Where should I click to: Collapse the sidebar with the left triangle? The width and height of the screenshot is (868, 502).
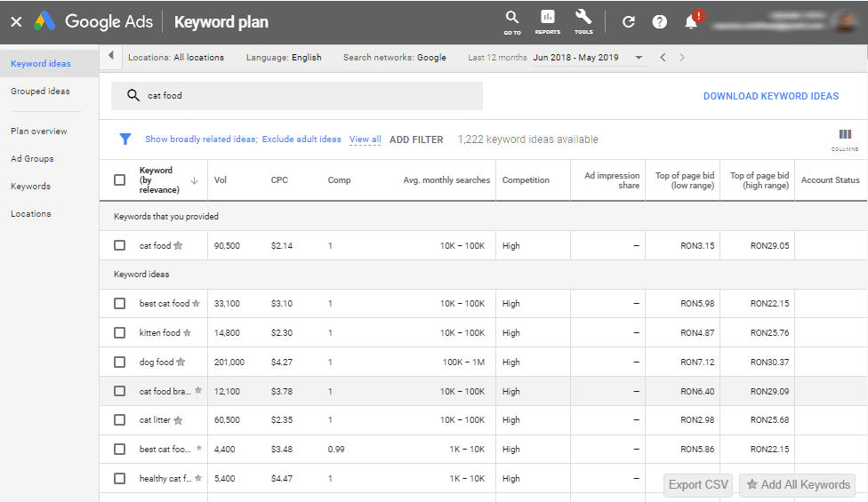[110, 56]
